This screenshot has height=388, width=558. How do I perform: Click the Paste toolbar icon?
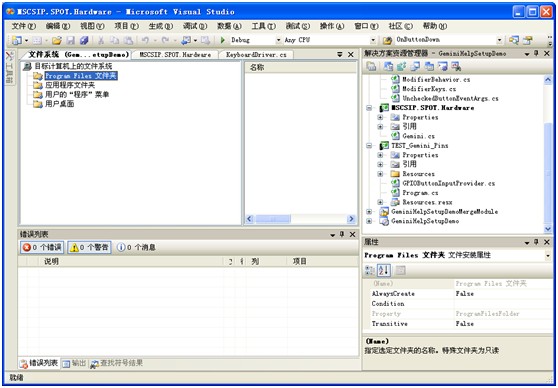pos(128,40)
